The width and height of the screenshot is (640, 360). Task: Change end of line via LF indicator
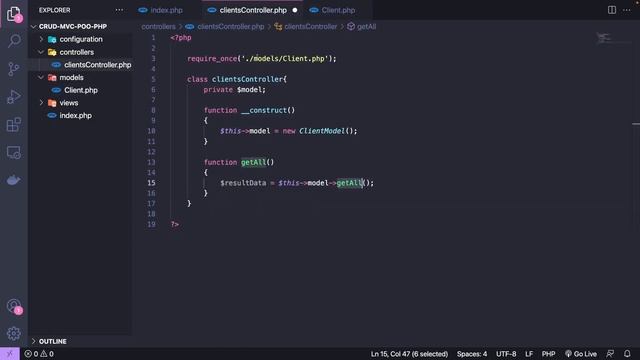pyautogui.click(x=529, y=354)
